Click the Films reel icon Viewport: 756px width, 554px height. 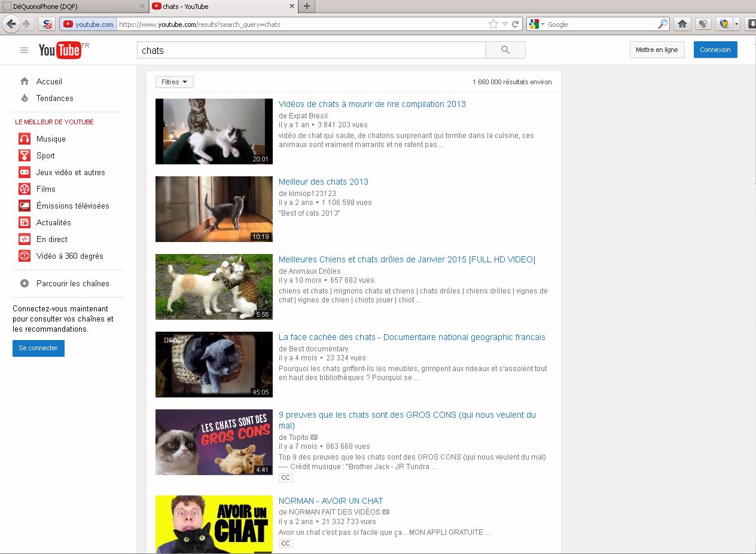coord(25,189)
